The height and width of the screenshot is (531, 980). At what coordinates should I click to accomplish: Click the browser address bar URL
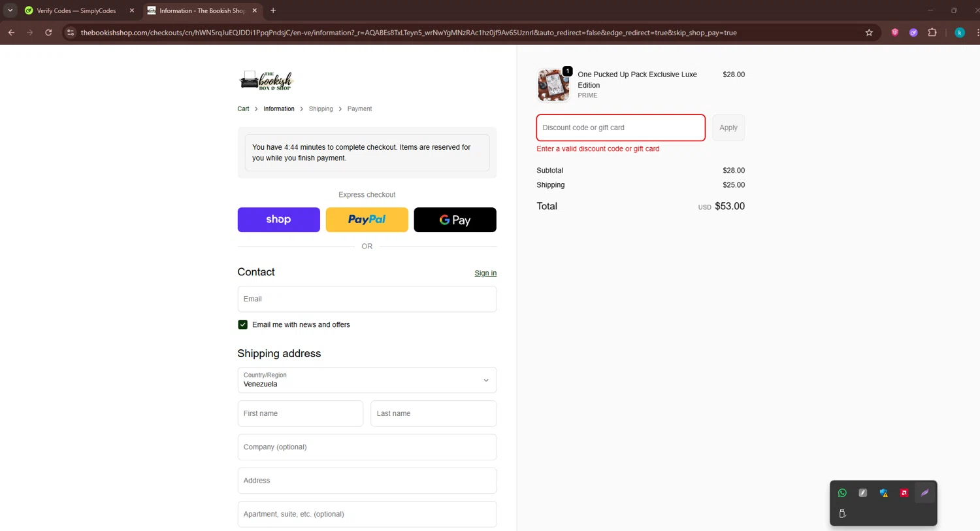tap(408, 32)
